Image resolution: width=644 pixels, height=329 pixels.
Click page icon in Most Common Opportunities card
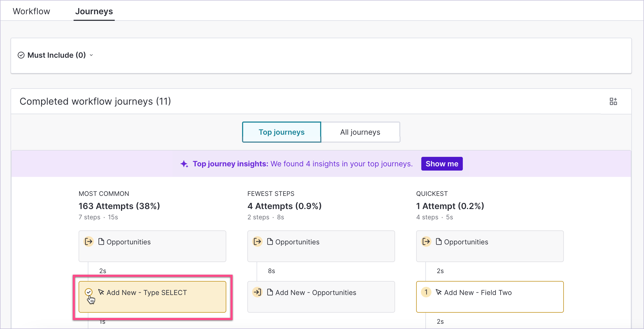click(x=101, y=241)
